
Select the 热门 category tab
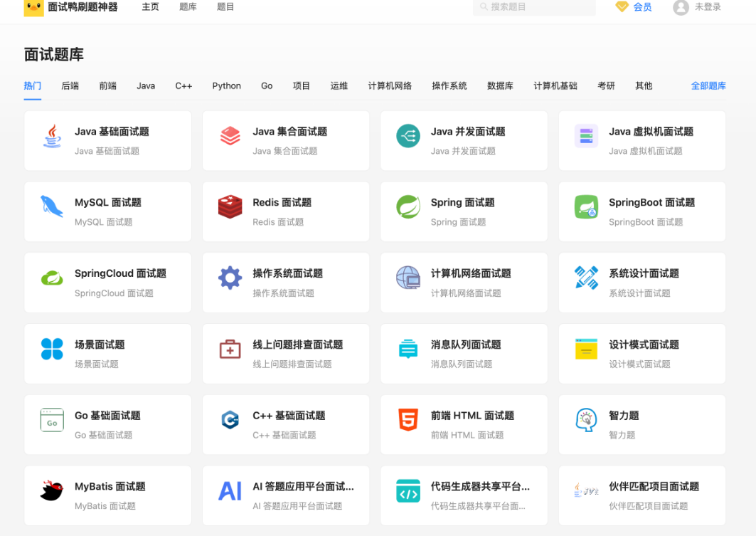[x=32, y=86]
